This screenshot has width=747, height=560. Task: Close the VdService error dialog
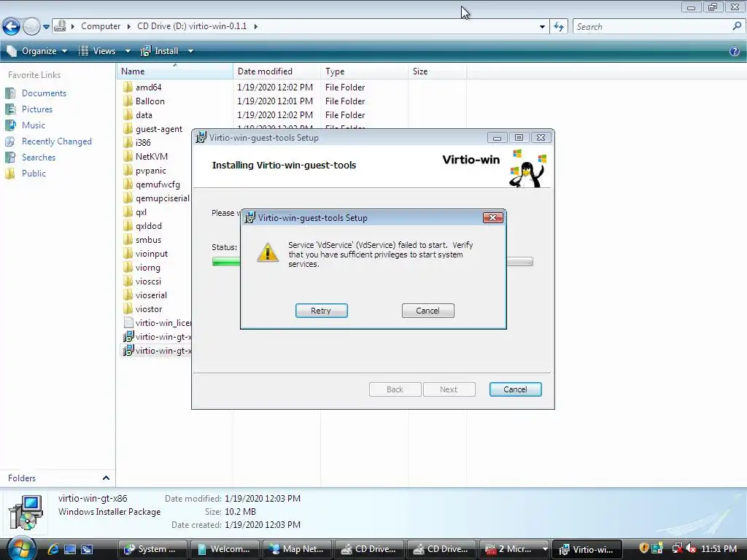[x=493, y=217]
